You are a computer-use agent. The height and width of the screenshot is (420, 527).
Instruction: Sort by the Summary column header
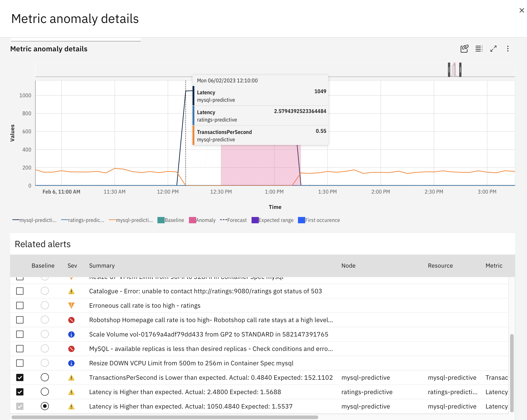[102, 266]
